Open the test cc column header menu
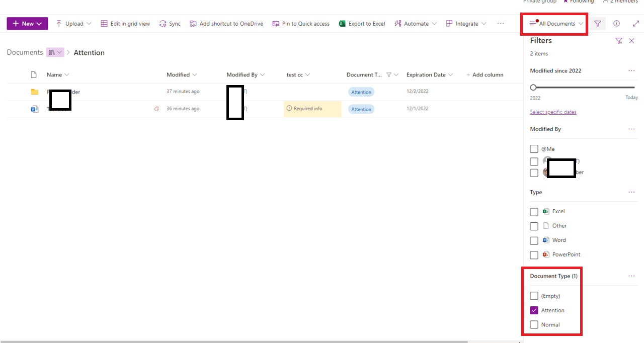 [298, 75]
